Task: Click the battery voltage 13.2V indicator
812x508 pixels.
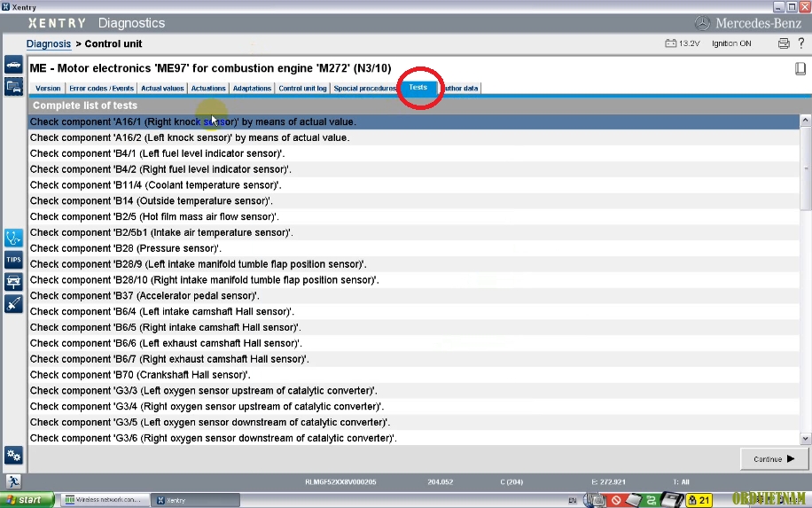Action: pyautogui.click(x=682, y=43)
